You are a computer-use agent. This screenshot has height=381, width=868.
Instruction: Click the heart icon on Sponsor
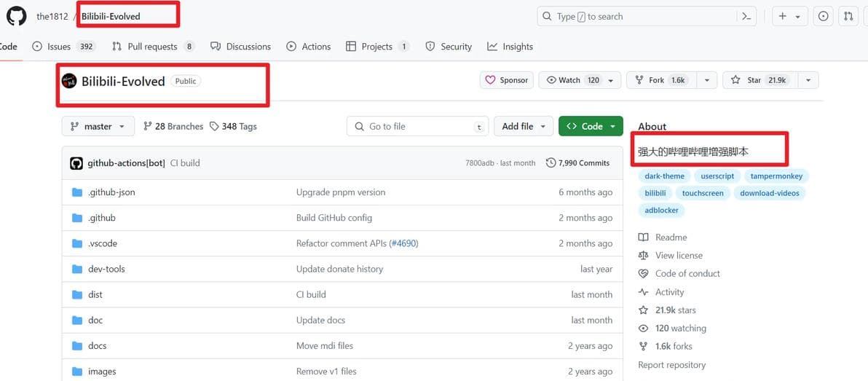[490, 80]
